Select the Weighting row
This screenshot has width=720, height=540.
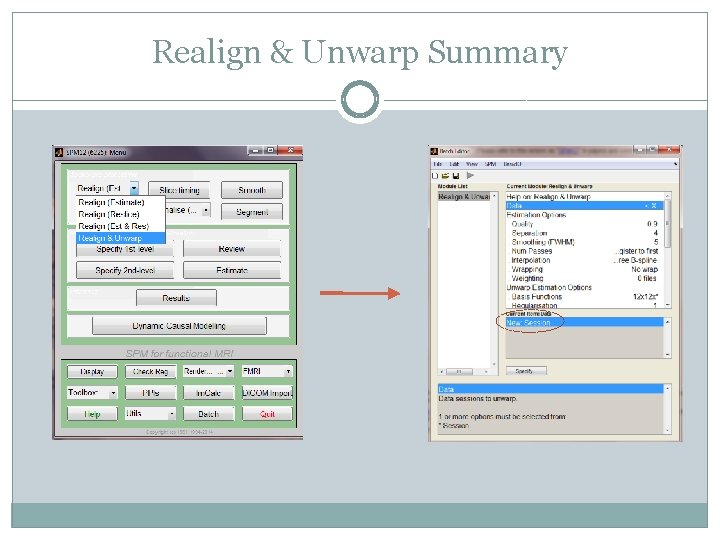point(585,278)
